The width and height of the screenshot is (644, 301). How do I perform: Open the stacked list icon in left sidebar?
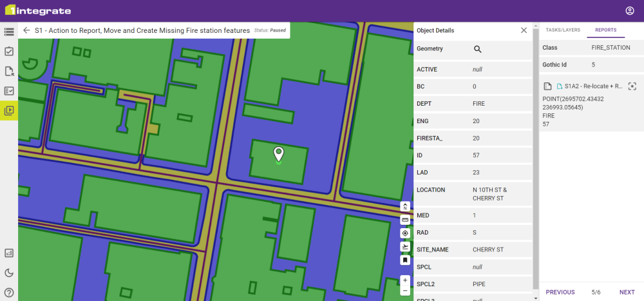click(9, 32)
